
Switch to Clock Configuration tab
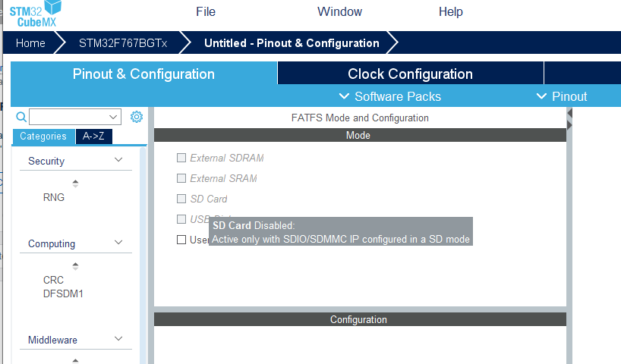410,74
